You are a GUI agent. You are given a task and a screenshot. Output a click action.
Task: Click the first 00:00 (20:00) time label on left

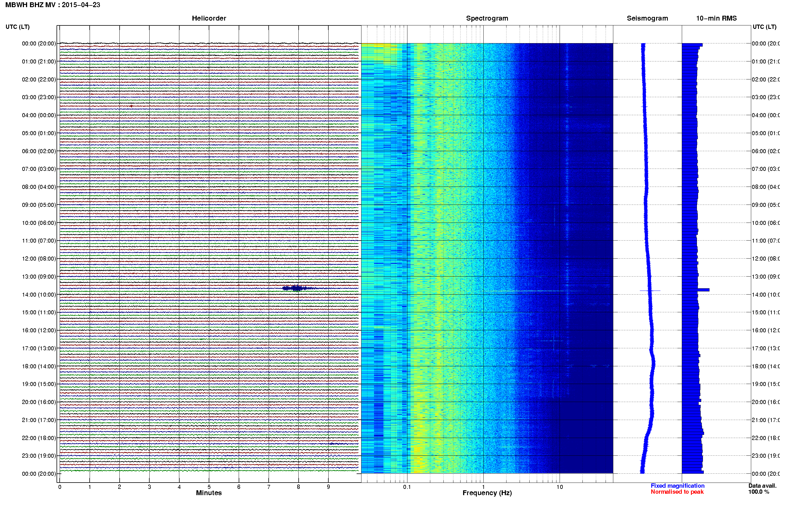click(39, 43)
